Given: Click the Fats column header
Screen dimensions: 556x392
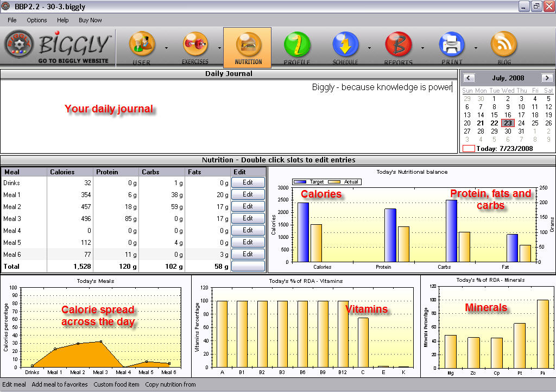Looking at the screenshot, I should (x=208, y=172).
